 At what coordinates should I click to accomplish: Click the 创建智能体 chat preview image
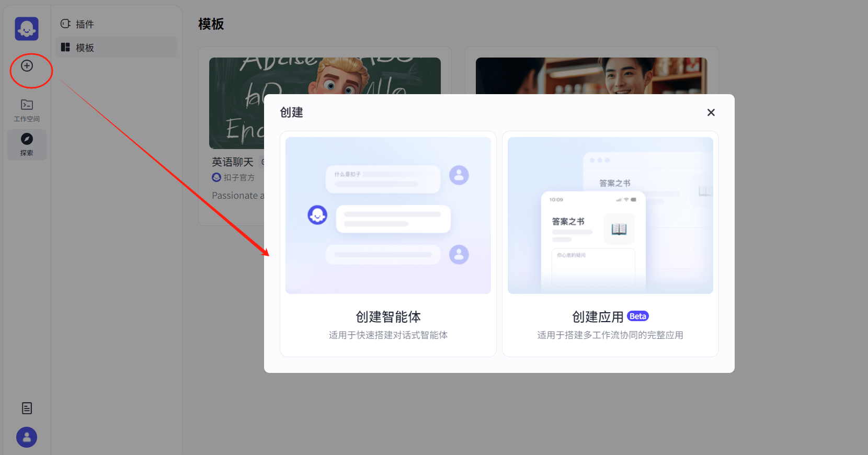pos(388,215)
